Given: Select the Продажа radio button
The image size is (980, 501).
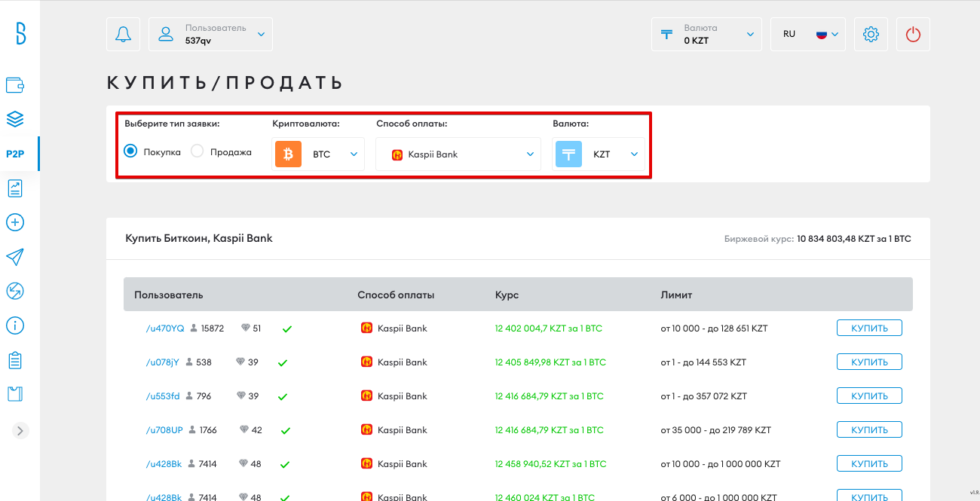Looking at the screenshot, I should [x=198, y=151].
